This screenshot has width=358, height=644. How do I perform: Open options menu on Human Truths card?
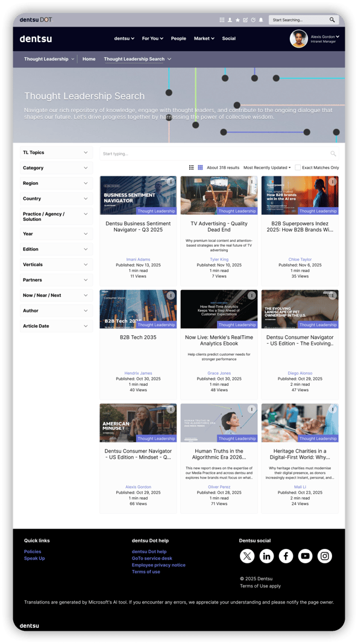click(251, 409)
